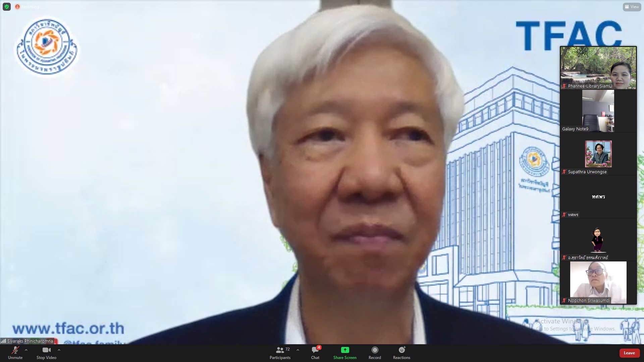Expand participants options arrow
The height and width of the screenshot is (362, 644).
tap(298, 350)
